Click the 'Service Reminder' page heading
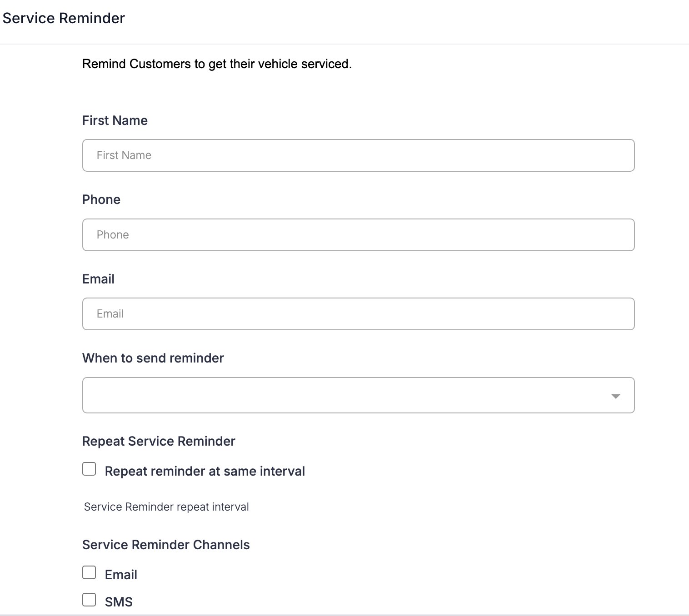The width and height of the screenshot is (689, 616). 64,18
